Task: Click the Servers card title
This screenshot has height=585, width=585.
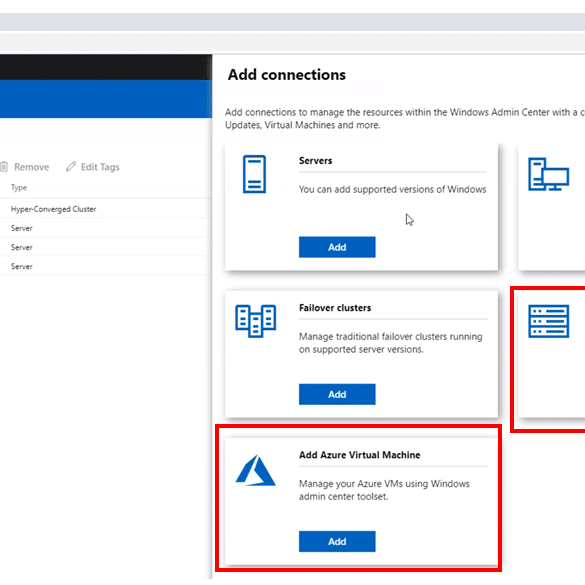Action: [x=315, y=160]
